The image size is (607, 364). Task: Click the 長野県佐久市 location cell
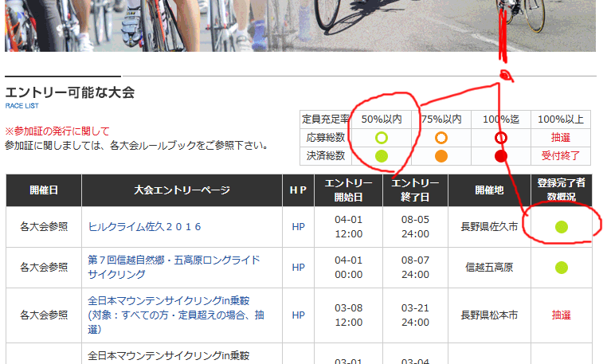point(489,227)
